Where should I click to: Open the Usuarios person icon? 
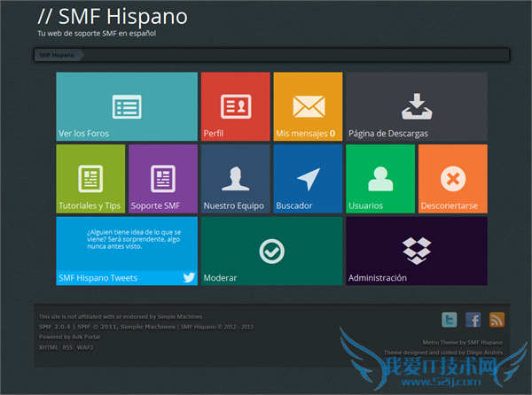tap(380, 179)
